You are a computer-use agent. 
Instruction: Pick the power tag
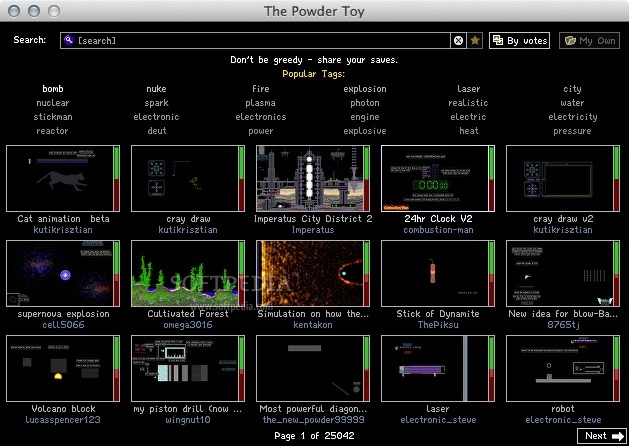click(261, 131)
